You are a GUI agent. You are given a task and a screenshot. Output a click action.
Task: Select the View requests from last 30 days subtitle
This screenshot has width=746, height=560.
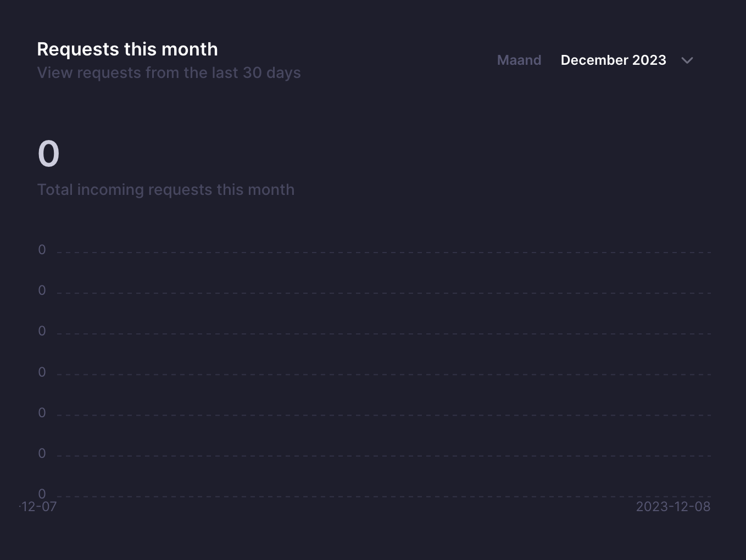[x=169, y=73]
